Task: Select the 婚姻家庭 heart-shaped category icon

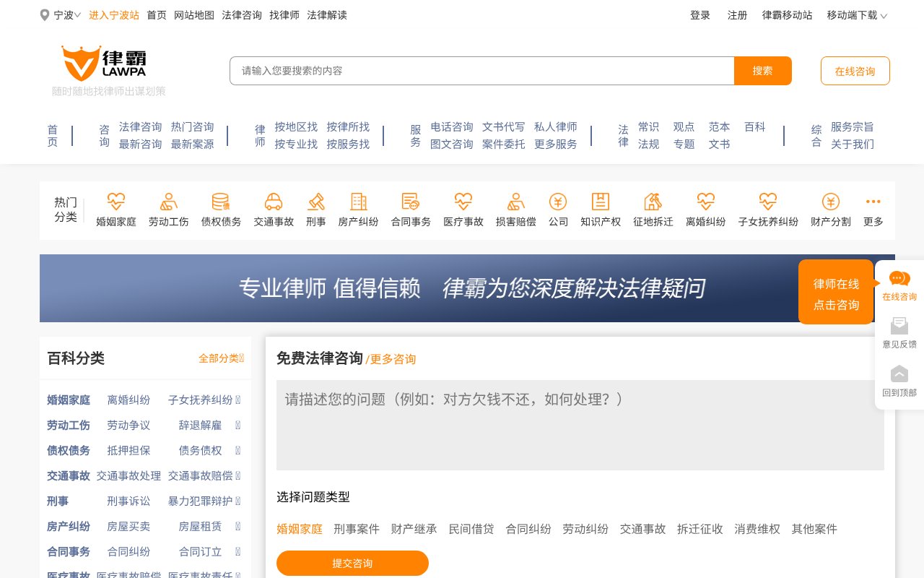Action: tap(115, 202)
